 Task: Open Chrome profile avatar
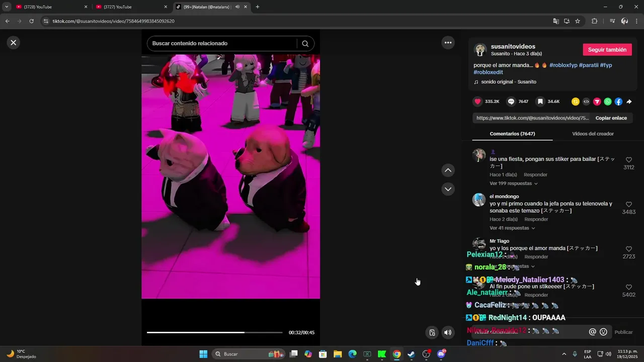pyautogui.click(x=624, y=21)
